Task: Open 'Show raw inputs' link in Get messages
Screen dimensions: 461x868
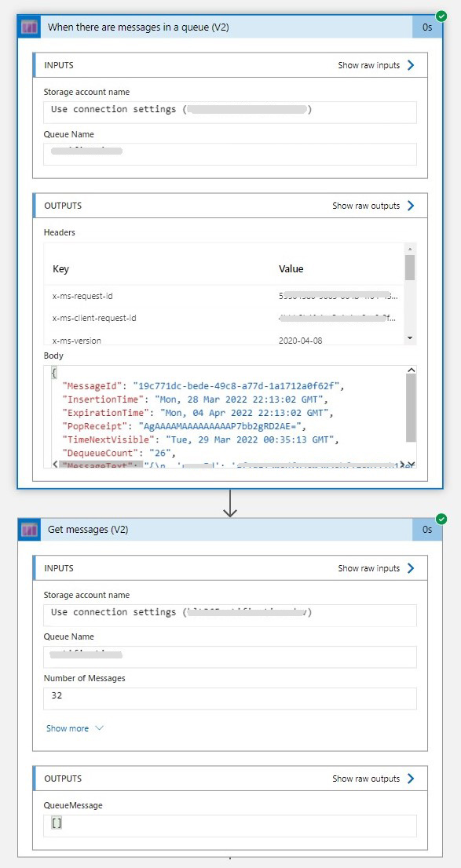Action: coord(368,568)
